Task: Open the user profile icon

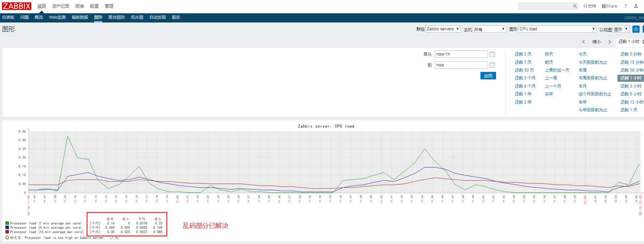Action: (x=636, y=6)
